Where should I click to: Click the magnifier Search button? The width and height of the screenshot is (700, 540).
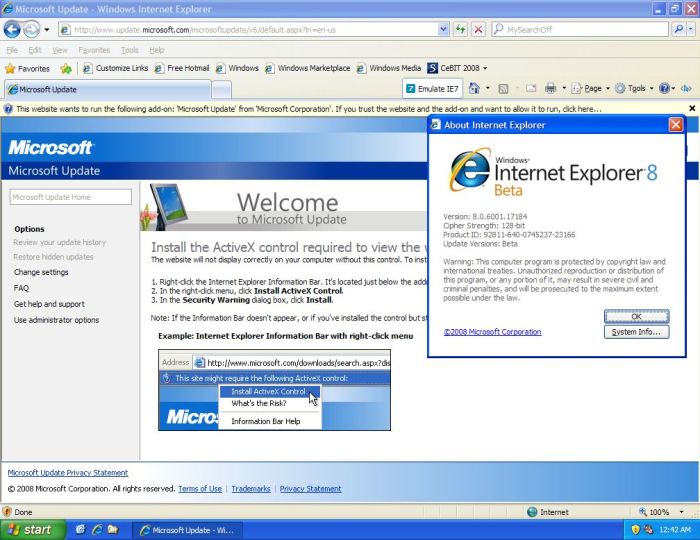[679, 29]
